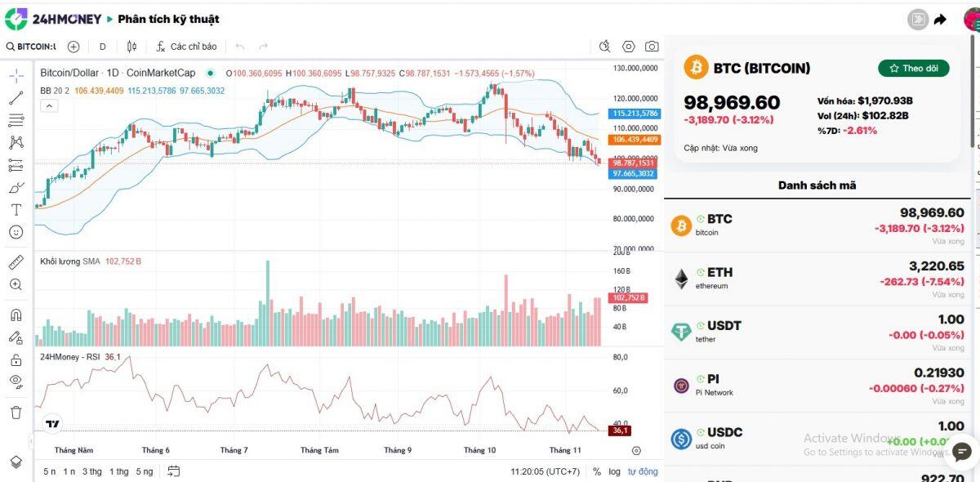Open the object tree layers icon
Viewport: 980px width, 482px height.
(x=16, y=462)
